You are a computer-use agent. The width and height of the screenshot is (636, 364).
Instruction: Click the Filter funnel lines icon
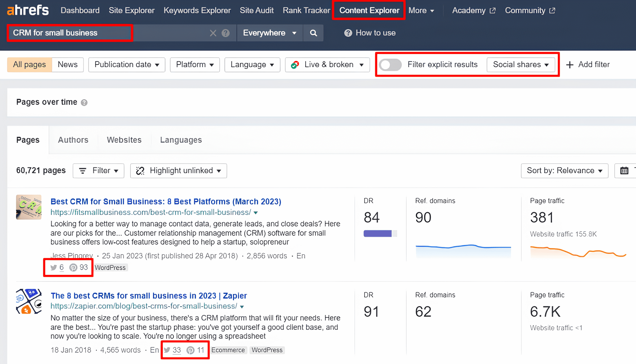pyautogui.click(x=82, y=171)
